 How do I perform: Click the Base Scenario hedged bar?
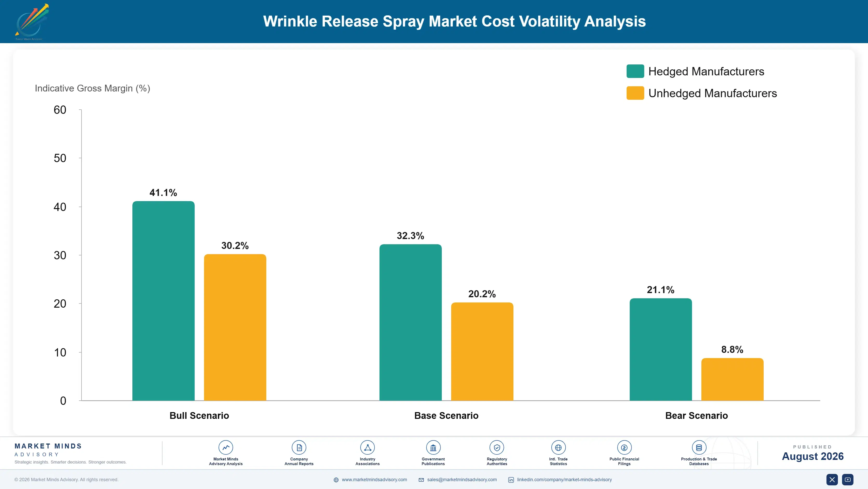pos(410,322)
